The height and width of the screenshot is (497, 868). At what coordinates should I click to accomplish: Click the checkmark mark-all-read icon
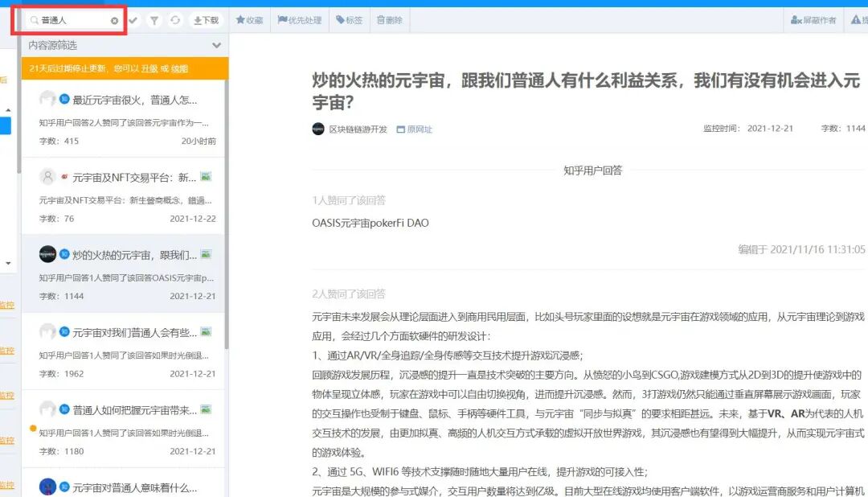click(133, 20)
